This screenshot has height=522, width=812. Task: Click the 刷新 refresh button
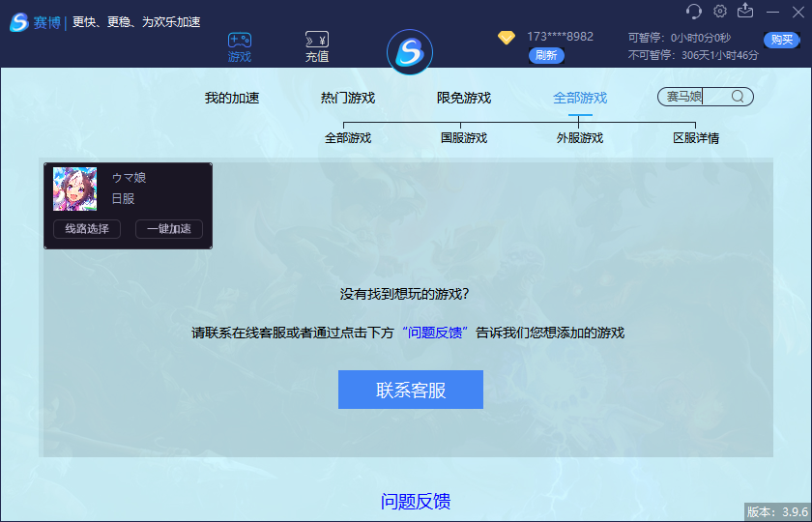546,55
